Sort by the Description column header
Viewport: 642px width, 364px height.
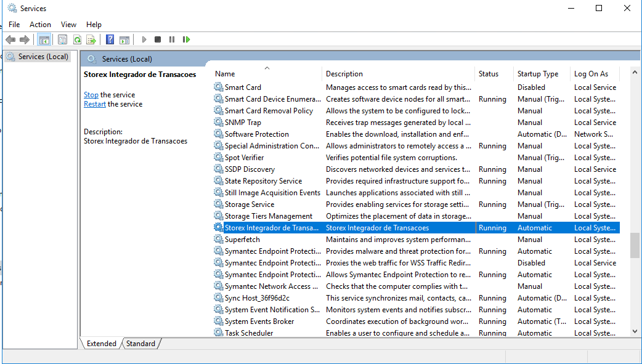coord(399,74)
